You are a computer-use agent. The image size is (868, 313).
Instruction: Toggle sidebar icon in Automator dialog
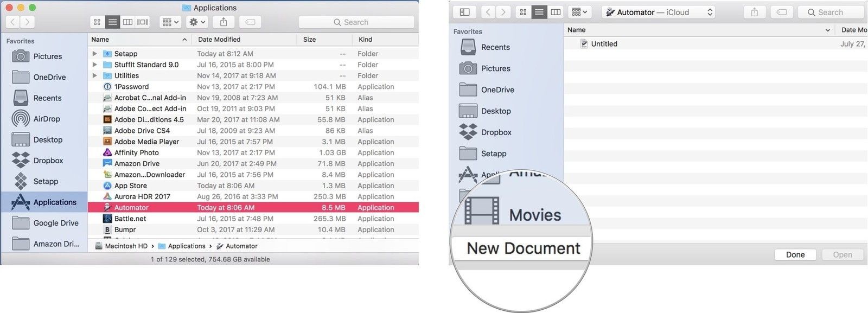pyautogui.click(x=465, y=12)
